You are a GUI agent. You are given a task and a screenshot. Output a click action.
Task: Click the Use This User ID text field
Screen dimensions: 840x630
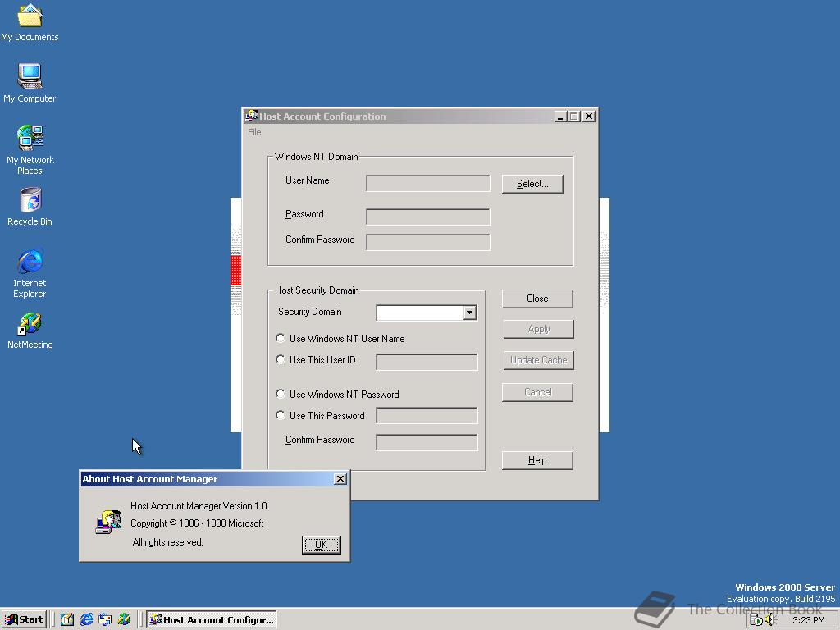427,362
